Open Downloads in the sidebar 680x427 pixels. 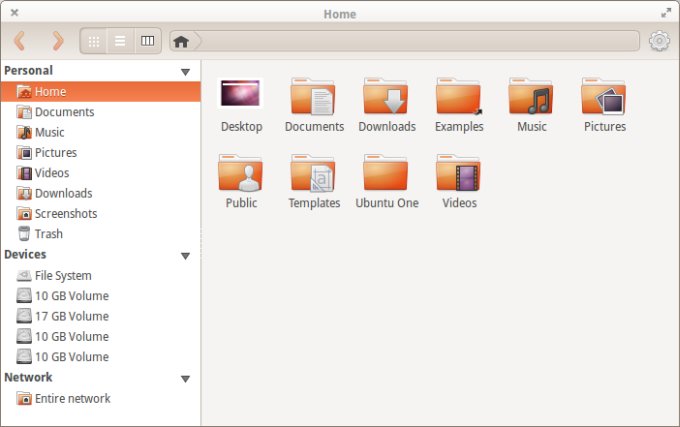101,193
